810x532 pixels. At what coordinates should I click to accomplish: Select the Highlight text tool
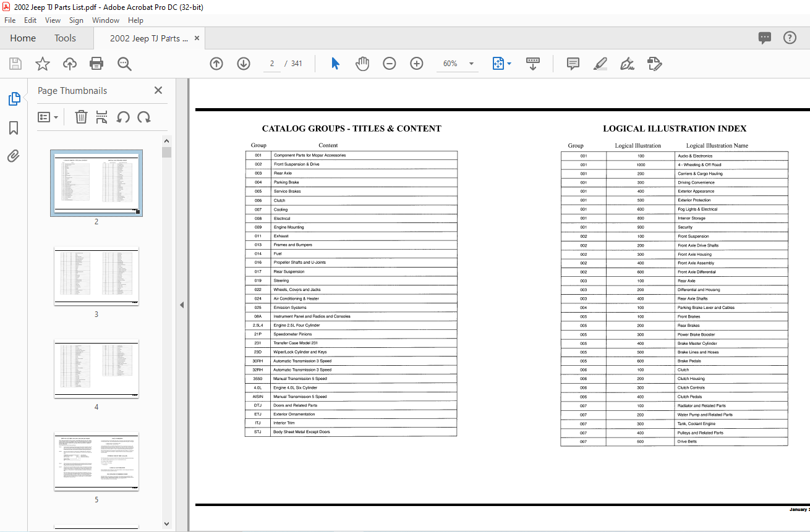pos(600,64)
